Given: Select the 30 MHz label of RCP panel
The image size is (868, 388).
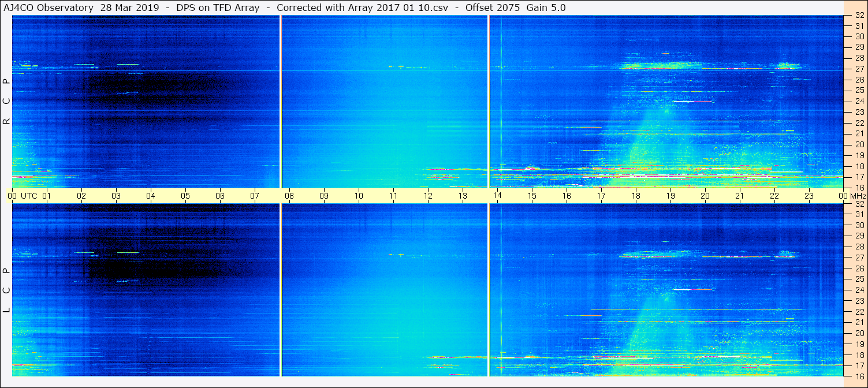Looking at the screenshot, I should [859, 36].
